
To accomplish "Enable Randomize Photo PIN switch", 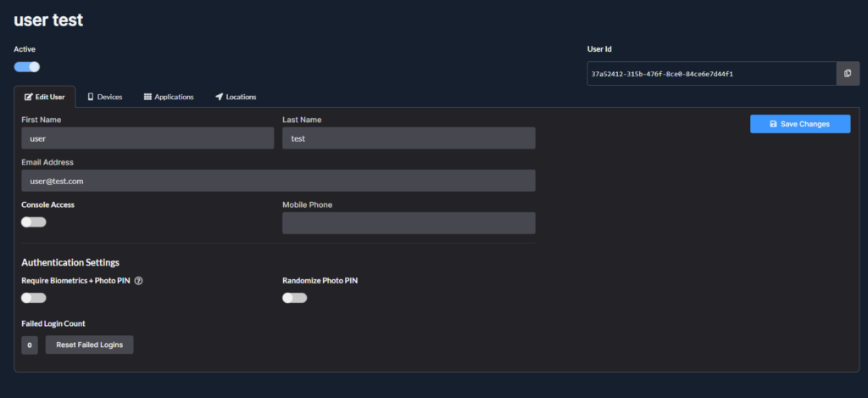I will [294, 298].
